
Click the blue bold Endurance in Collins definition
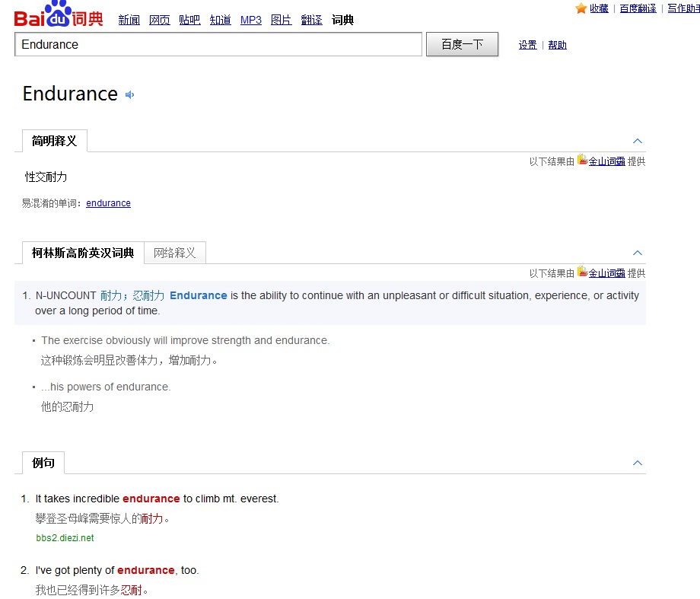pyautogui.click(x=199, y=296)
